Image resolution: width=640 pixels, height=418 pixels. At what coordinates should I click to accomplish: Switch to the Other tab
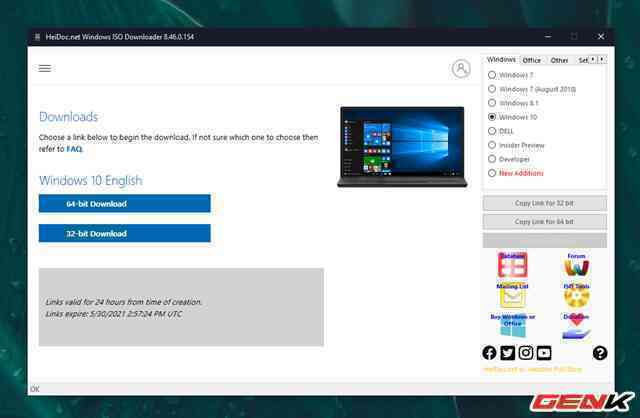tap(559, 60)
